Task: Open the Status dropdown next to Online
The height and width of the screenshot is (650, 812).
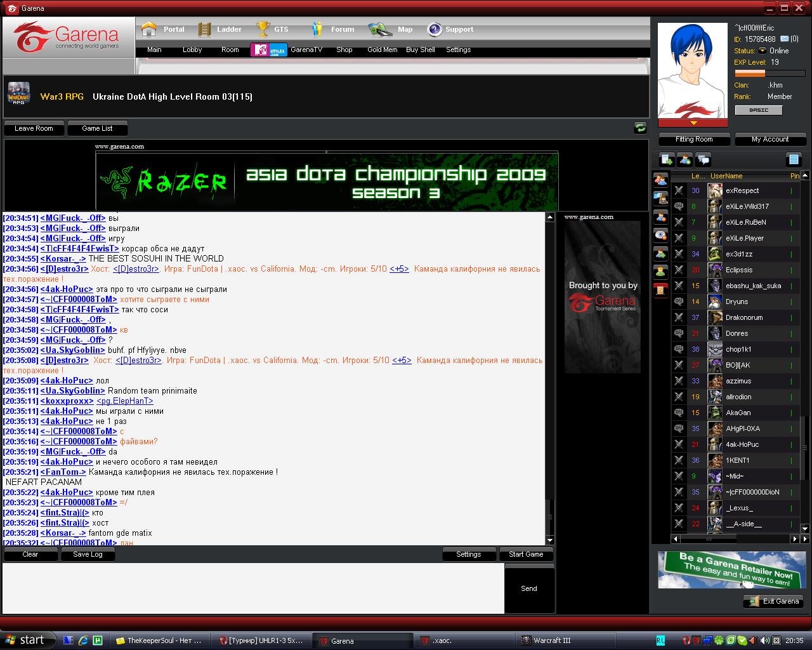Action: click(763, 51)
